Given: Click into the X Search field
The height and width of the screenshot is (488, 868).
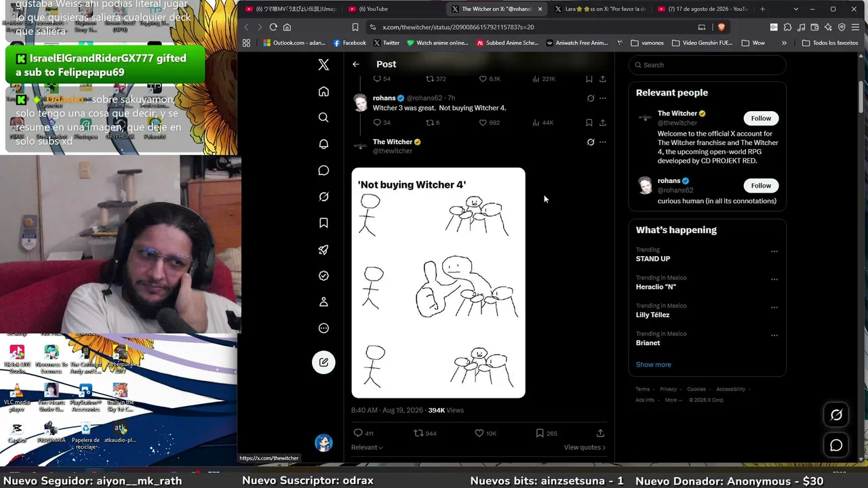Looking at the screenshot, I should coord(707,65).
